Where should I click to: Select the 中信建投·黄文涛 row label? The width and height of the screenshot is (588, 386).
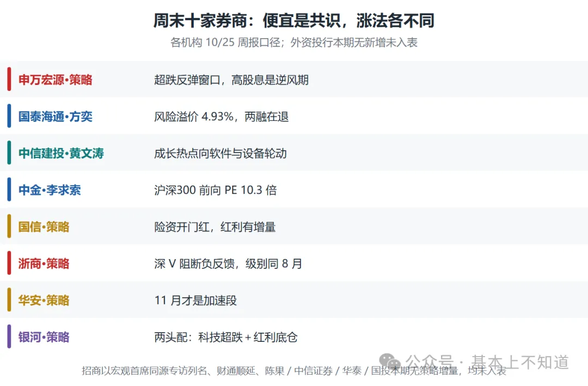point(61,154)
